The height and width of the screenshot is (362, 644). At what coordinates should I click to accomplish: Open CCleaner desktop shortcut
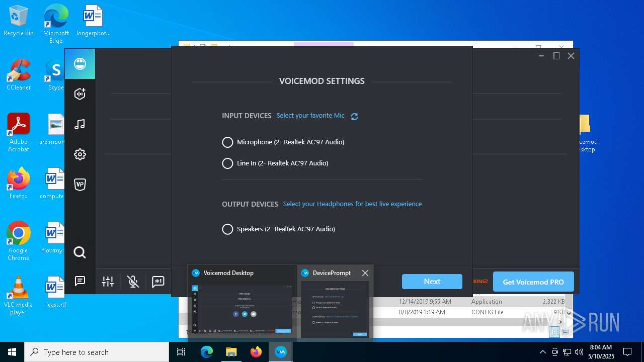click(x=19, y=75)
